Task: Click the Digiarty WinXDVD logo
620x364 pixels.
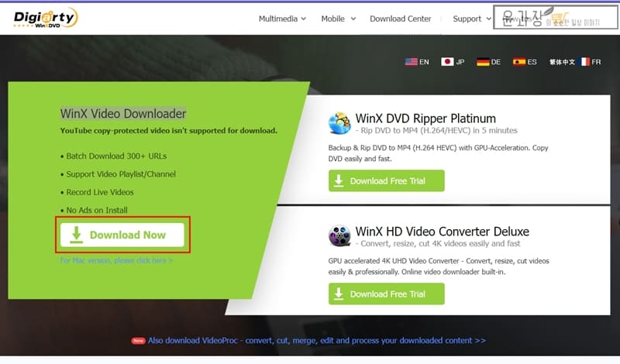Action: tap(46, 18)
